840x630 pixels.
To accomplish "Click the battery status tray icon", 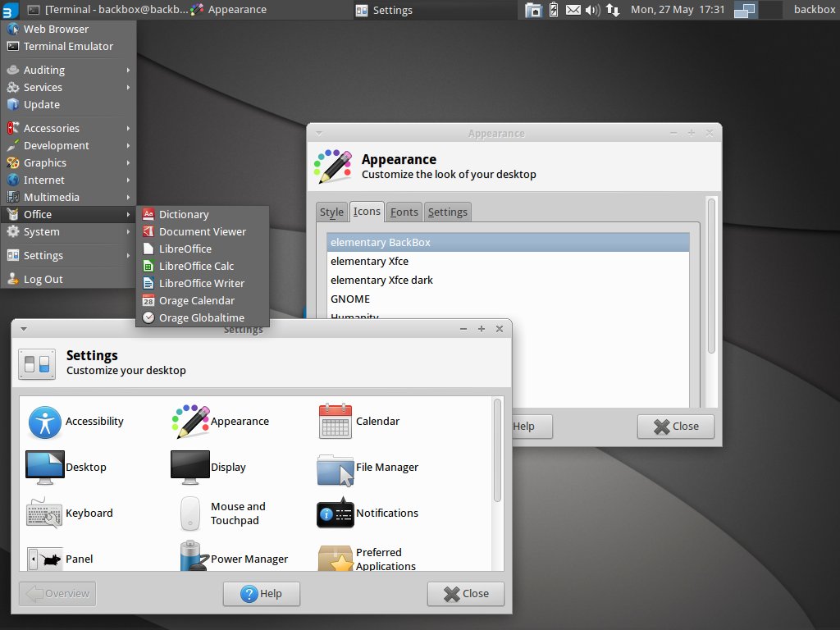I will tap(554, 10).
